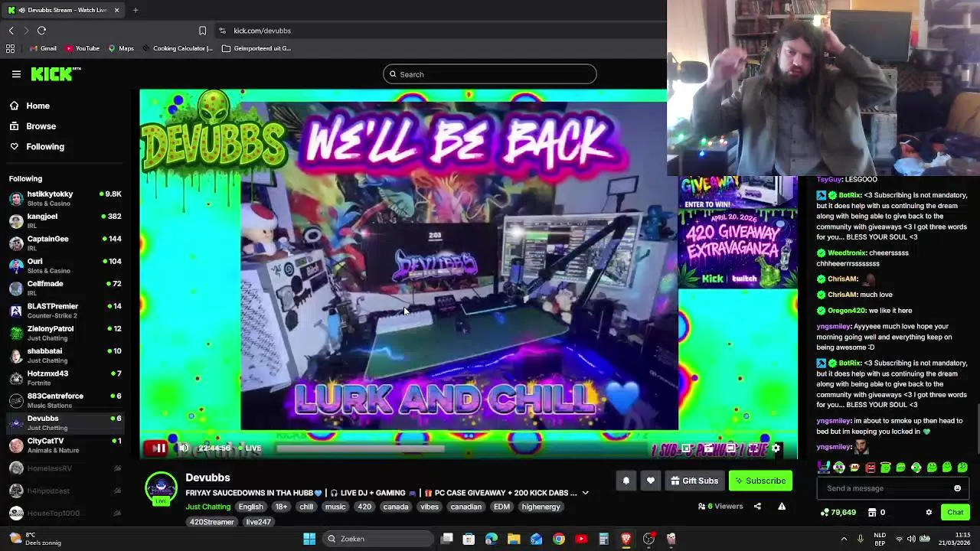Select the music tag
980x551 pixels.
point(335,507)
